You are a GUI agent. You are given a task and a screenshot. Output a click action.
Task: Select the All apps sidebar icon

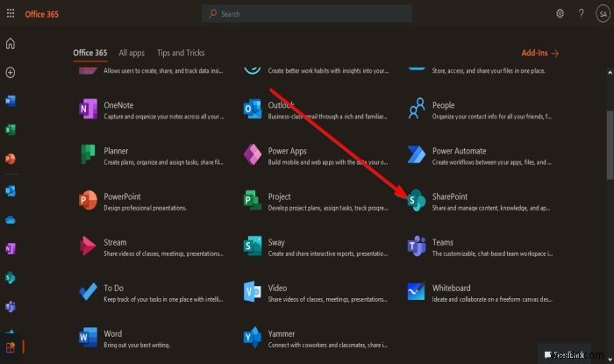click(x=11, y=346)
